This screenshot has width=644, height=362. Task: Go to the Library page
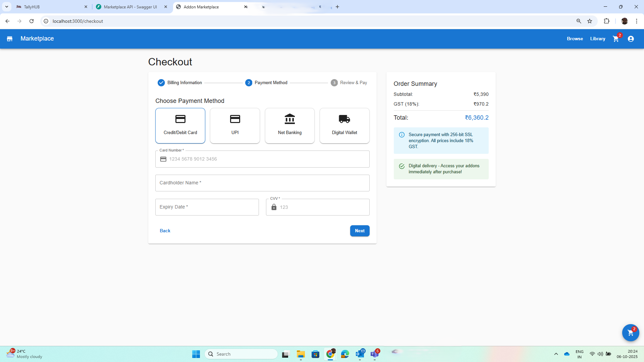coord(597,39)
